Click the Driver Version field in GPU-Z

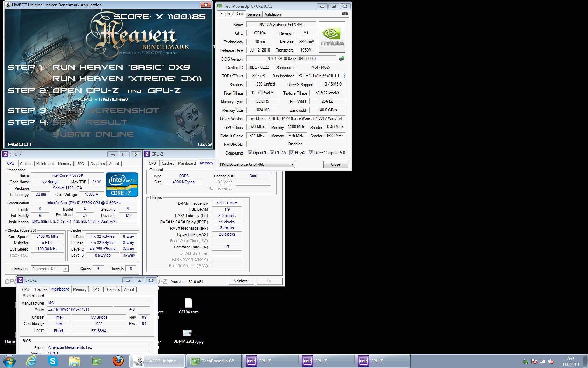coord(296,118)
